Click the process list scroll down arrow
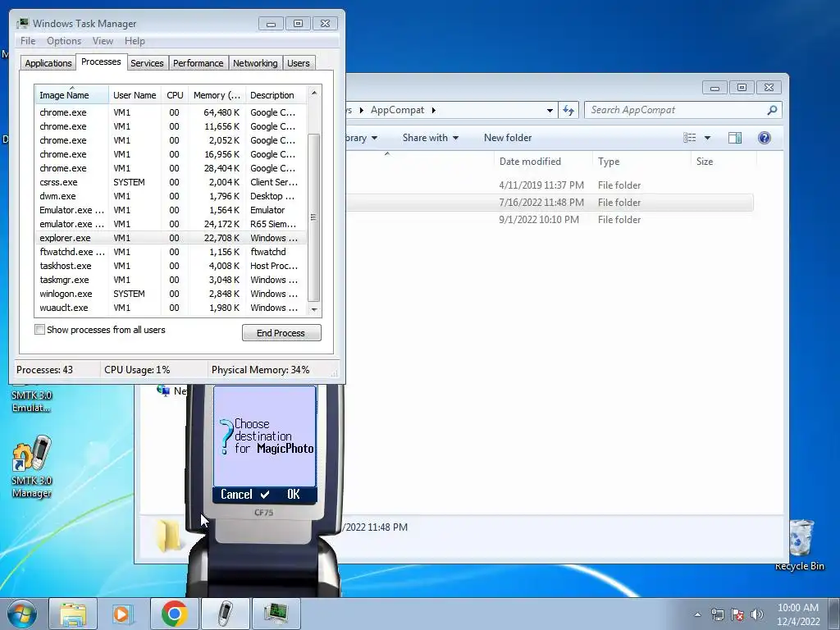 [x=314, y=309]
